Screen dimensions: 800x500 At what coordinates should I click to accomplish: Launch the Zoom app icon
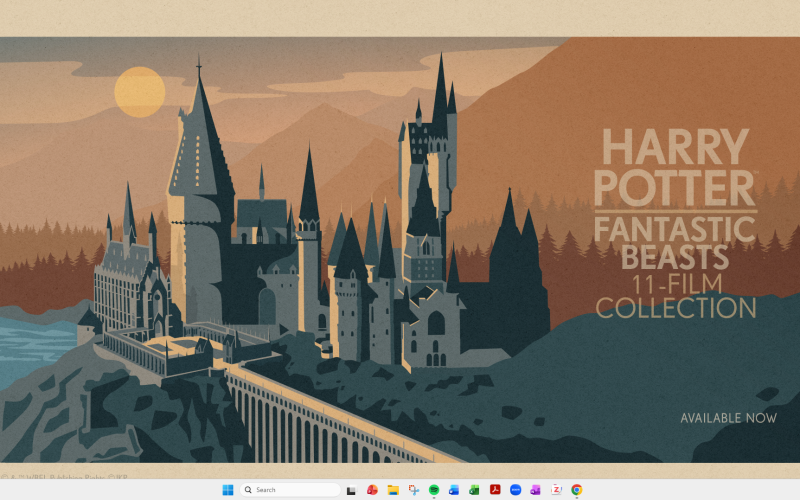515,490
